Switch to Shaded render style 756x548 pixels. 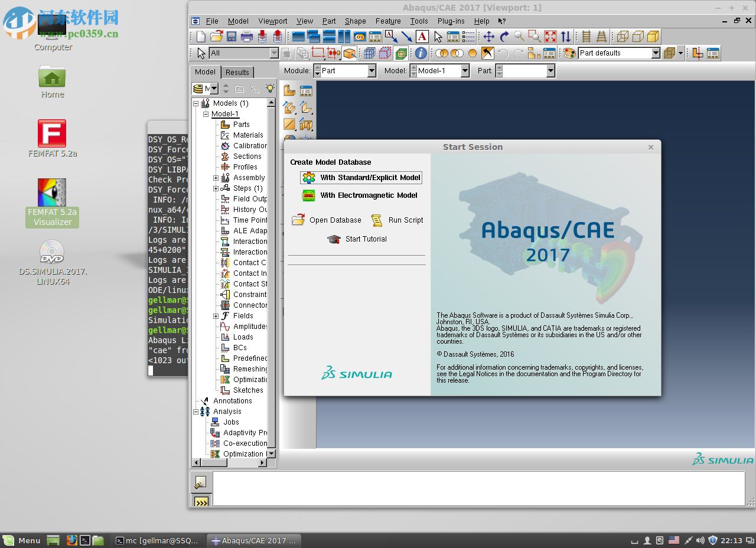tap(653, 37)
